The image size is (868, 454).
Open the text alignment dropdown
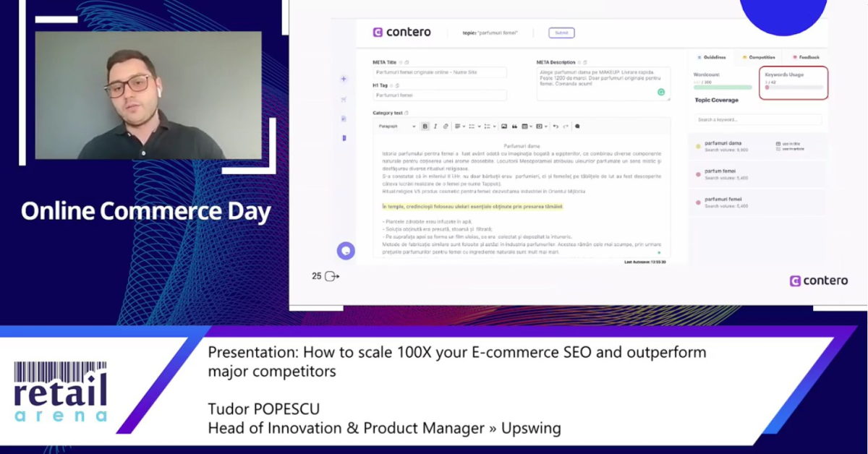pyautogui.click(x=460, y=127)
